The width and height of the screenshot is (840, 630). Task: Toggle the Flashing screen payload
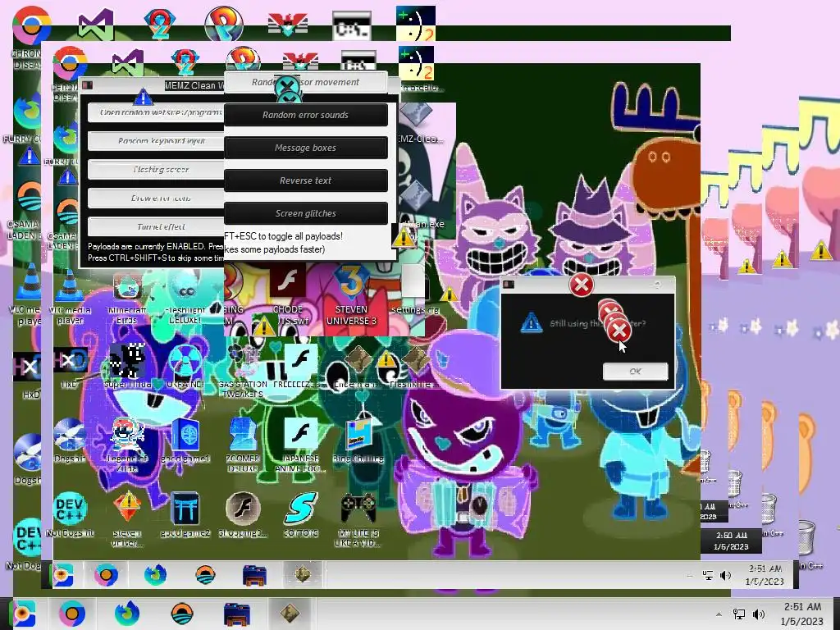pyautogui.click(x=156, y=169)
